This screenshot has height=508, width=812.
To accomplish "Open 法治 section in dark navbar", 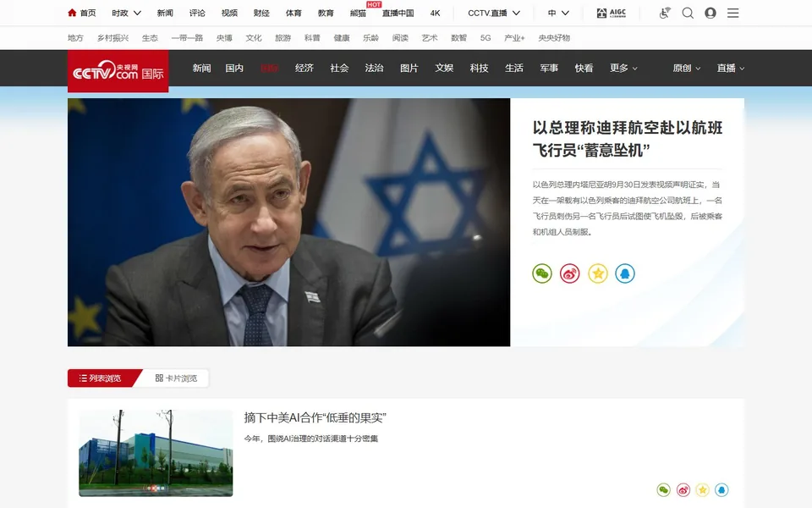I will (x=374, y=68).
